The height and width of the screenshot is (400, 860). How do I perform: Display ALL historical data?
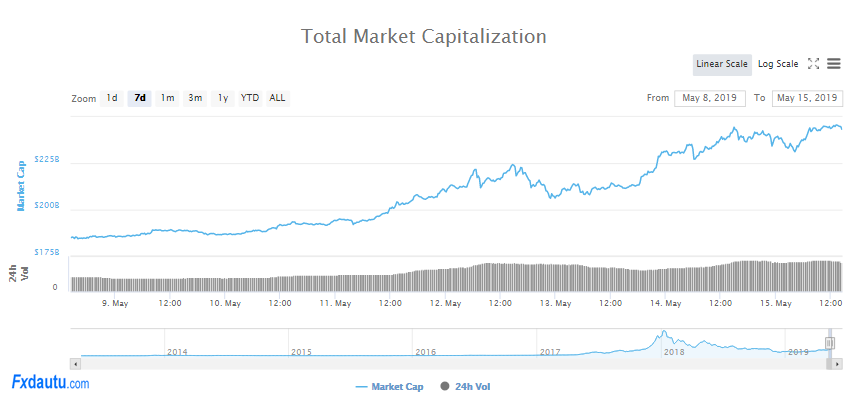click(277, 98)
